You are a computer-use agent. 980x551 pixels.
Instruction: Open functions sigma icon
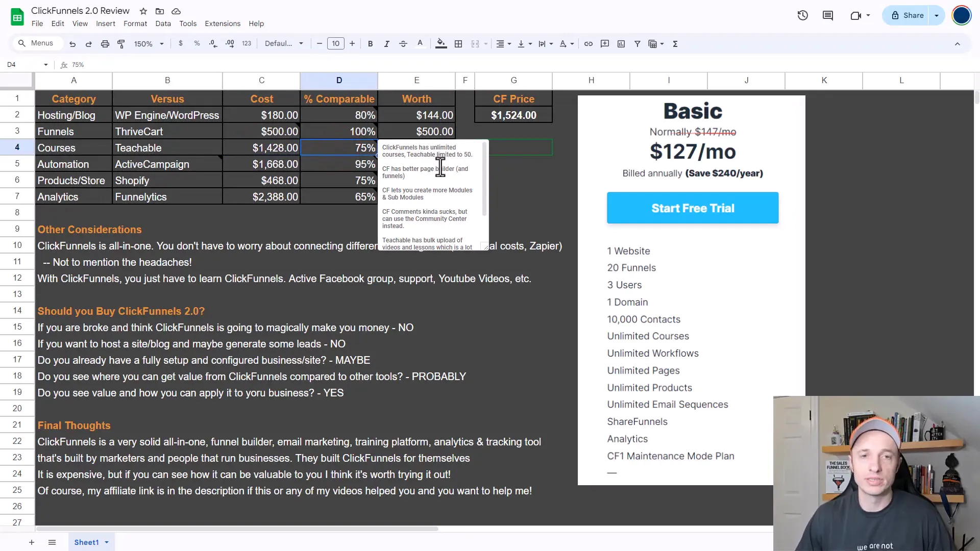point(675,44)
